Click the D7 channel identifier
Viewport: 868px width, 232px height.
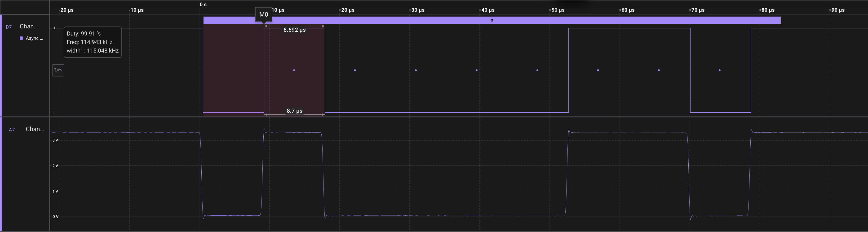(9, 27)
